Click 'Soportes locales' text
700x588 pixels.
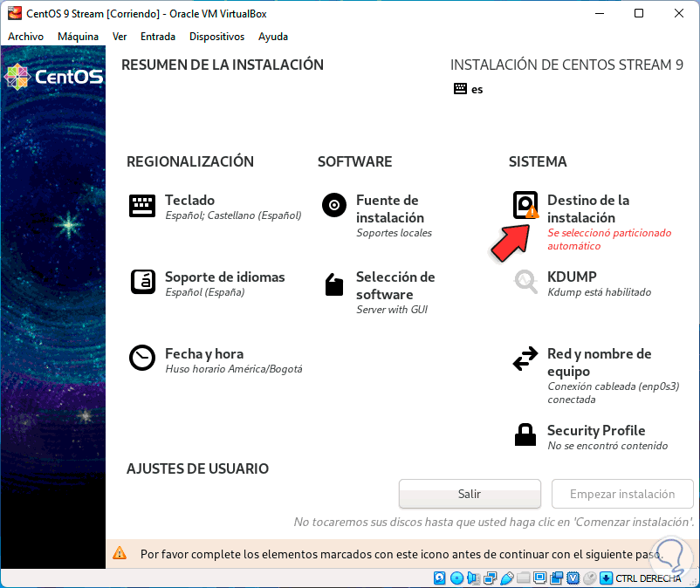click(394, 233)
